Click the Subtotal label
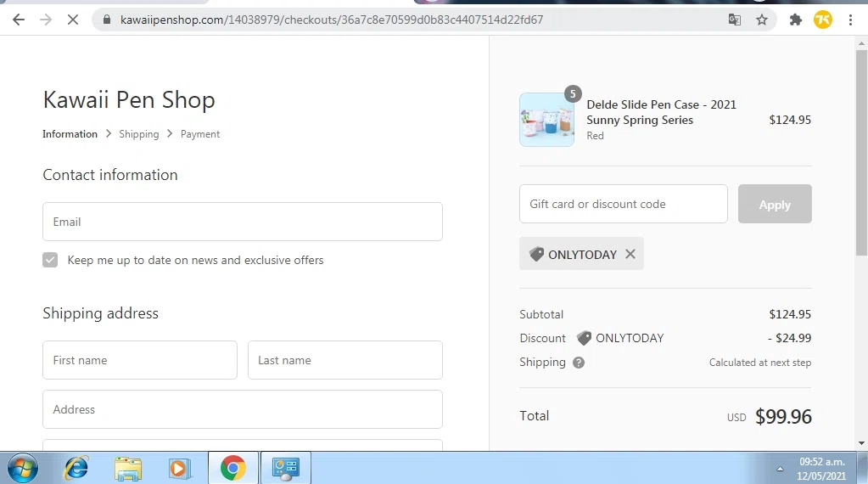Image resolution: width=868 pixels, height=484 pixels. 541,314
